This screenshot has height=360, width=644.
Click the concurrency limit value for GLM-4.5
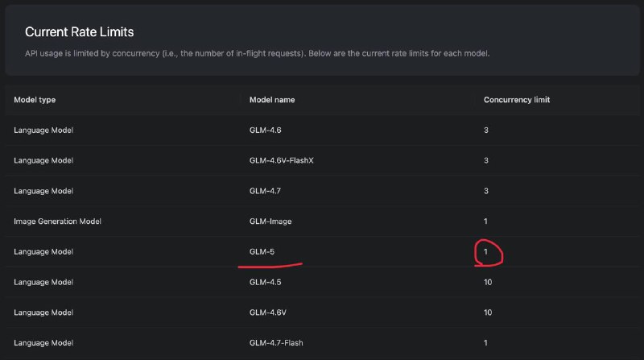488,282
